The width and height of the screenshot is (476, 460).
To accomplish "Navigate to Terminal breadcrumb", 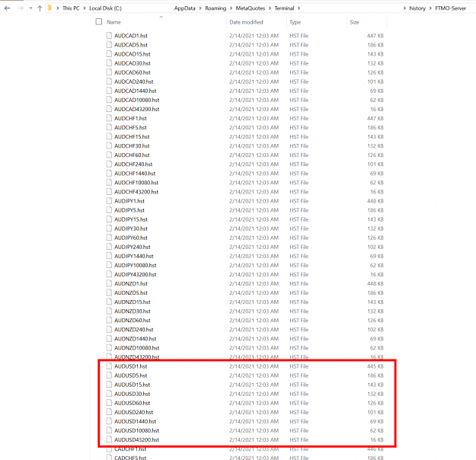I will coord(284,8).
